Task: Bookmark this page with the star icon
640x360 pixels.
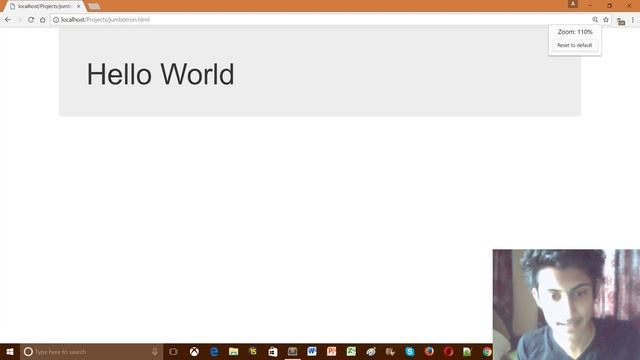Action: [606, 20]
